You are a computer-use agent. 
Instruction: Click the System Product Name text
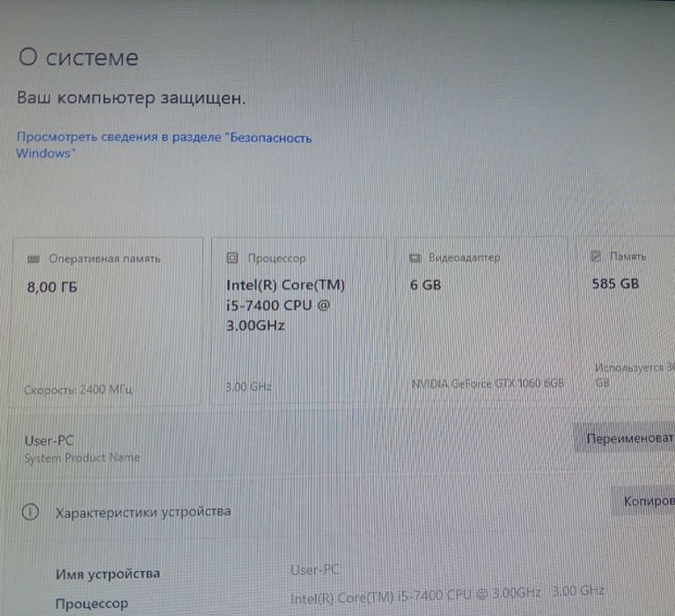tap(82, 458)
